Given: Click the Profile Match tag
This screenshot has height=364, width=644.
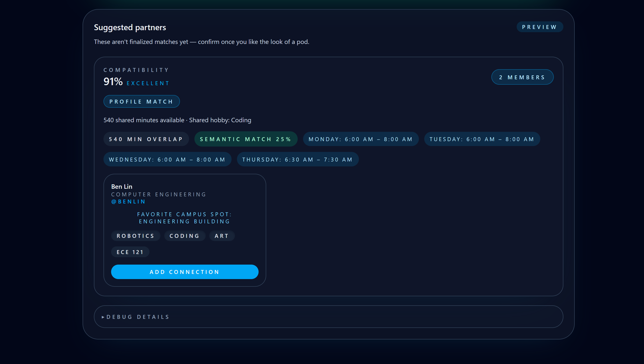Looking at the screenshot, I should click(141, 102).
